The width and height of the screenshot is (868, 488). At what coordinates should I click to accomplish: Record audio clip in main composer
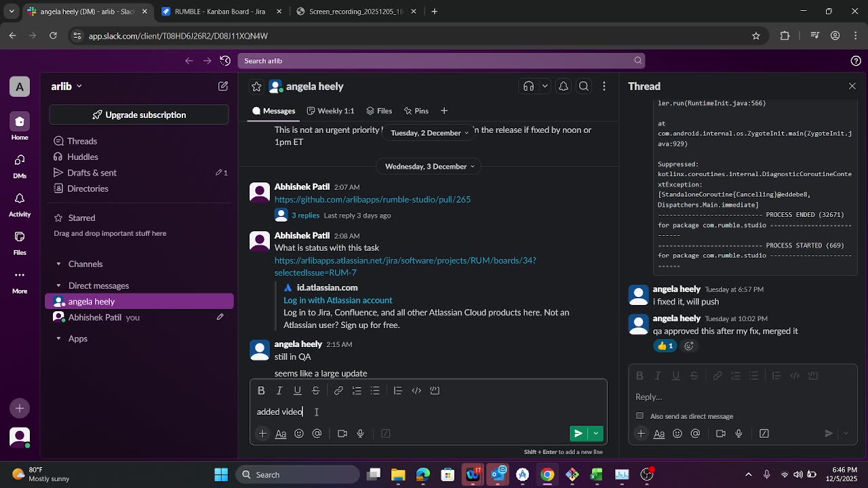click(360, 434)
